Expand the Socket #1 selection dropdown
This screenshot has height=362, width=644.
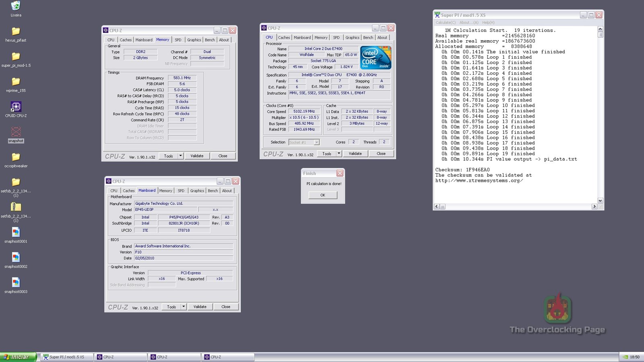click(317, 142)
